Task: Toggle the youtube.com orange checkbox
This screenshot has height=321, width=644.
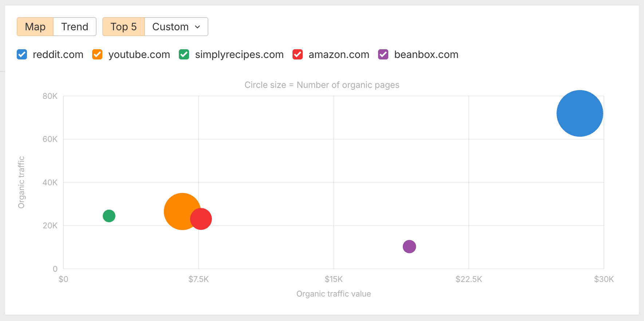Action: (97, 55)
